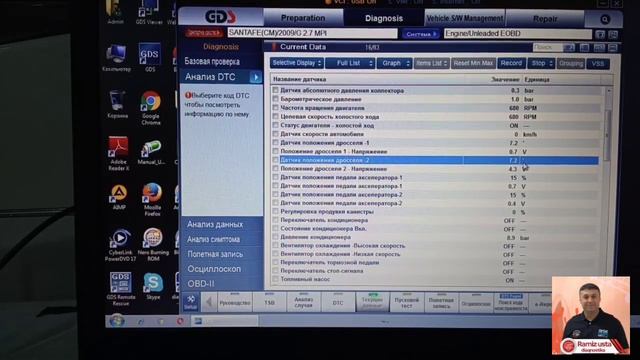Image resolution: width=640 pixels, height=360 pixels.
Task: Click the VSS button
Action: click(598, 64)
